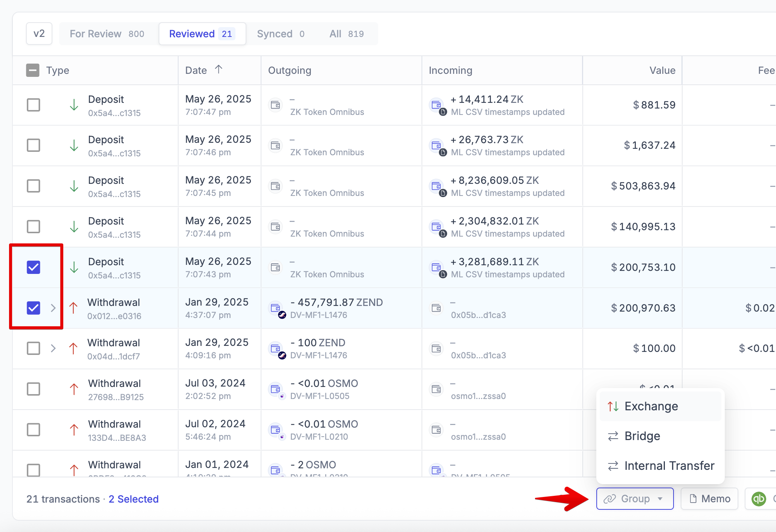The height and width of the screenshot is (532, 776).
Task: Click incoming wallet icon for 14,411.24 ZK
Action: tap(437, 105)
